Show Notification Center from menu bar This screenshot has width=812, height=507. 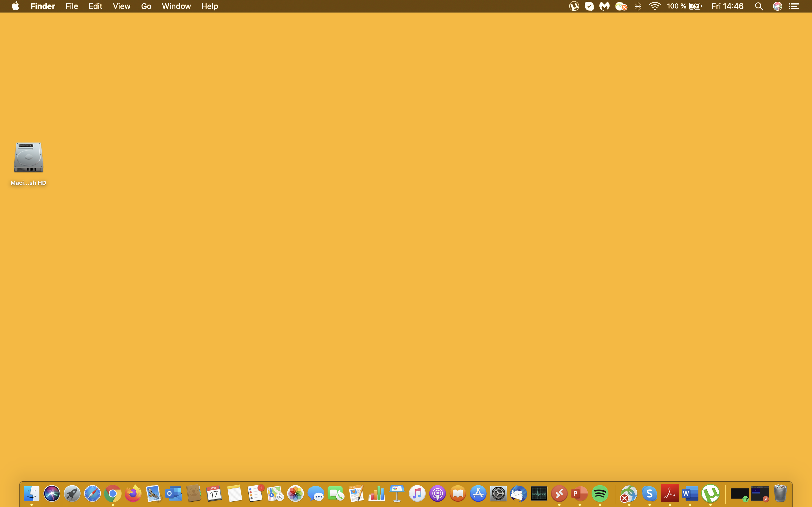coord(794,6)
